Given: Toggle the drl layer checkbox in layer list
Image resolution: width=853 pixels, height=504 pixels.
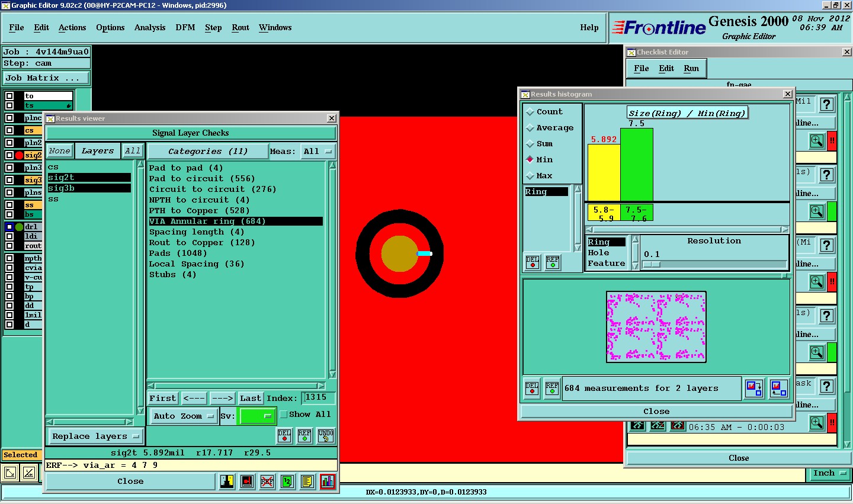Looking at the screenshot, I should 9,227.
